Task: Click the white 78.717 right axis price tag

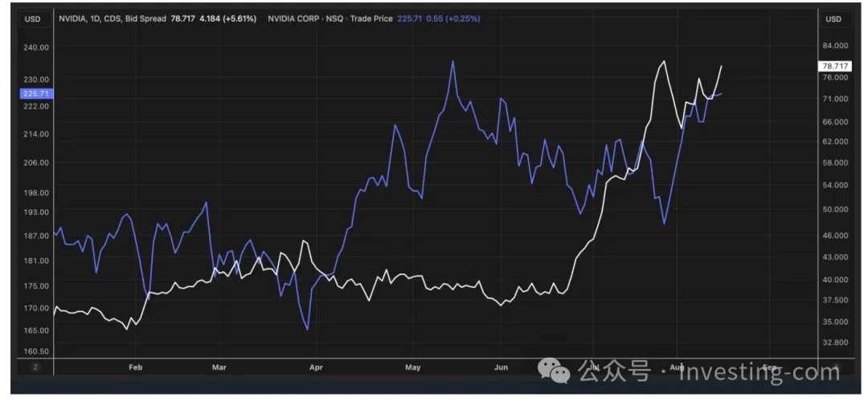Action: coord(836,66)
